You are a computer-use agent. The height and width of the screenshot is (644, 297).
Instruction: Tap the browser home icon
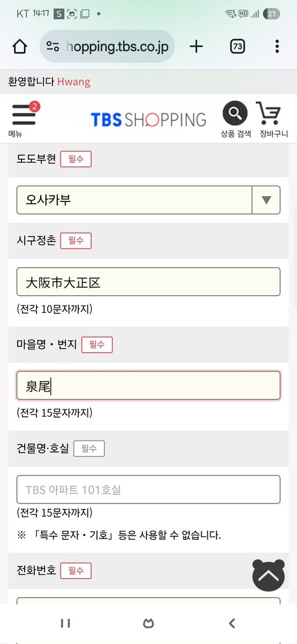coord(20,47)
